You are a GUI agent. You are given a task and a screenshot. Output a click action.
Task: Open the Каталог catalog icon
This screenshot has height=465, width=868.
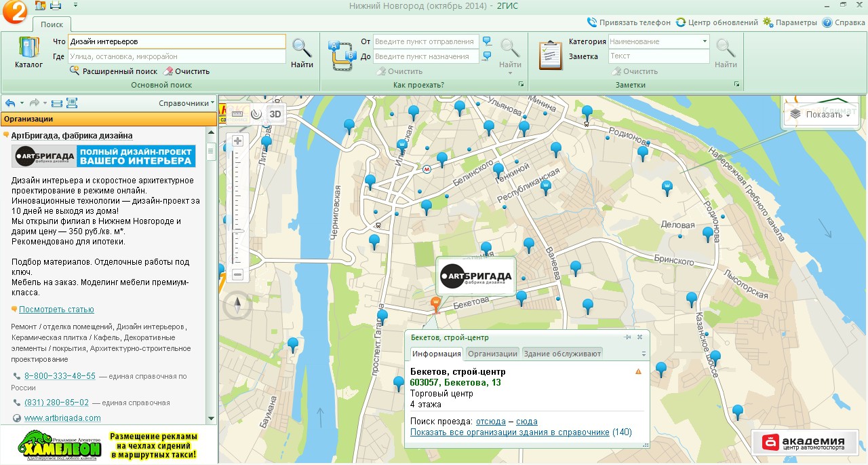(28, 52)
